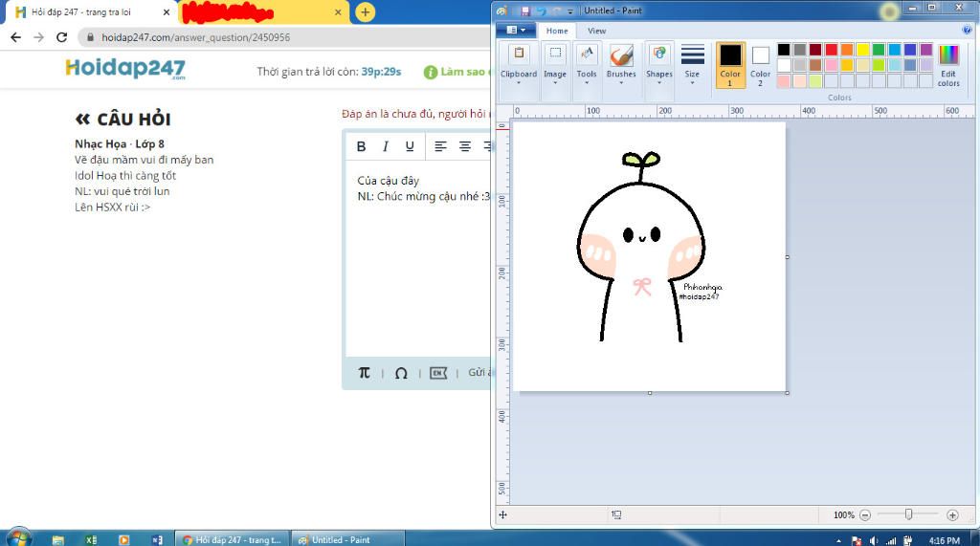Pick the red color swatch
This screenshot has height=546, width=980.
point(832,50)
